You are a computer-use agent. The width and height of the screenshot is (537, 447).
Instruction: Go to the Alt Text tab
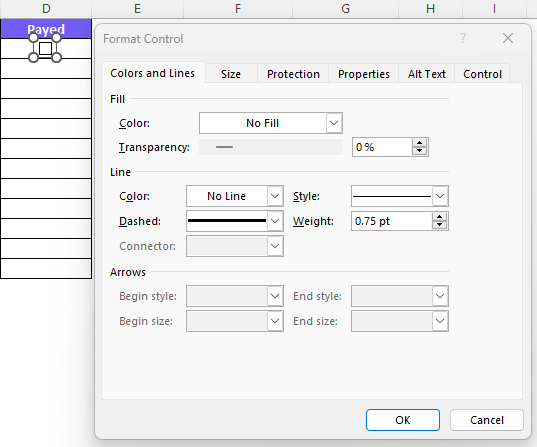(427, 74)
